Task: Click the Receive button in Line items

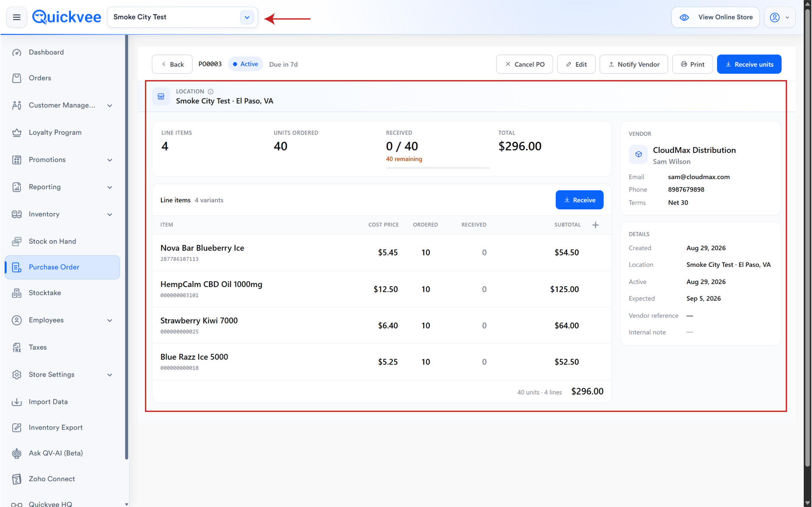Action: [579, 200]
